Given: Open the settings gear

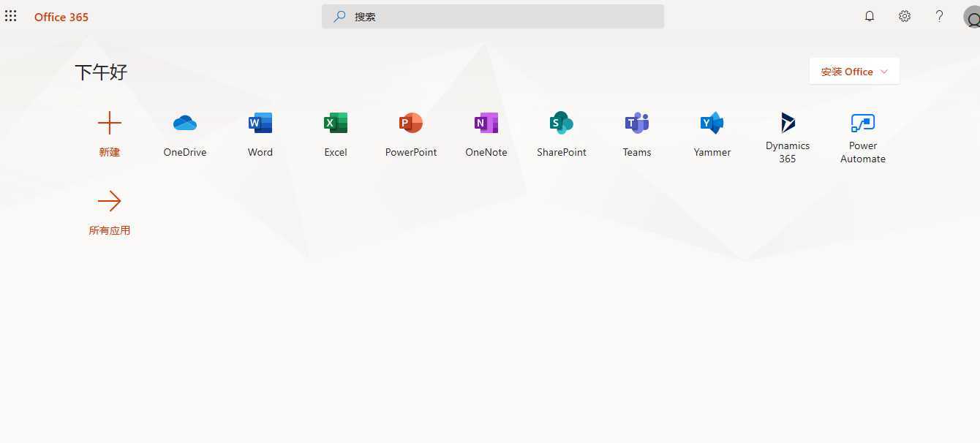Looking at the screenshot, I should tap(905, 16).
